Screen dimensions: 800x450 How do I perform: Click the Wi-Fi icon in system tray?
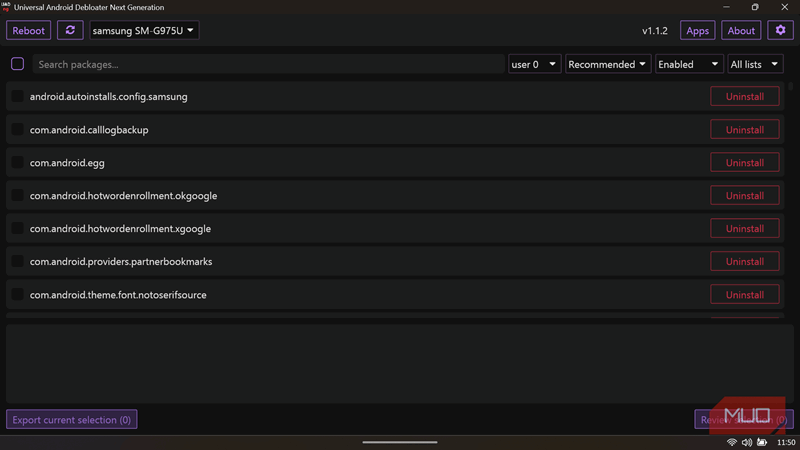coord(732,442)
